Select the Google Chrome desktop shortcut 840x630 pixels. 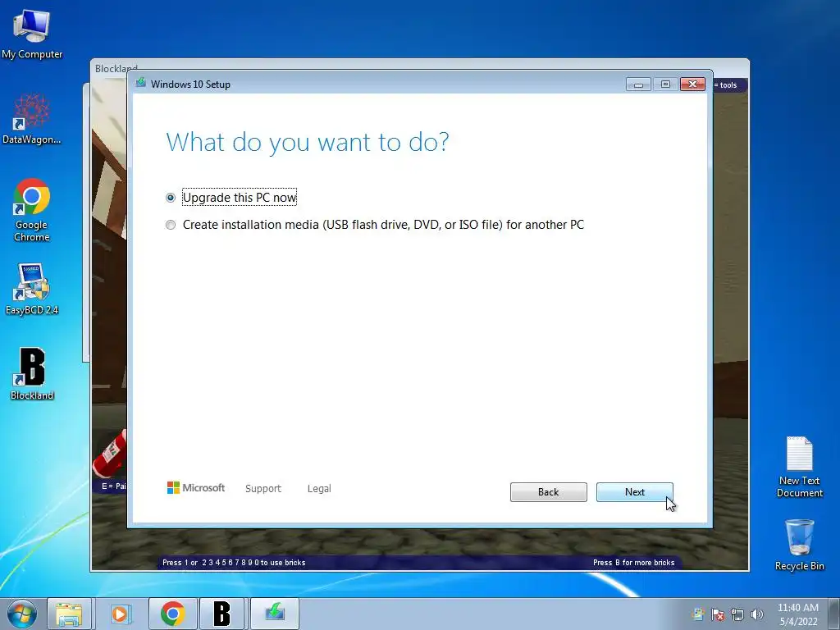(32, 210)
